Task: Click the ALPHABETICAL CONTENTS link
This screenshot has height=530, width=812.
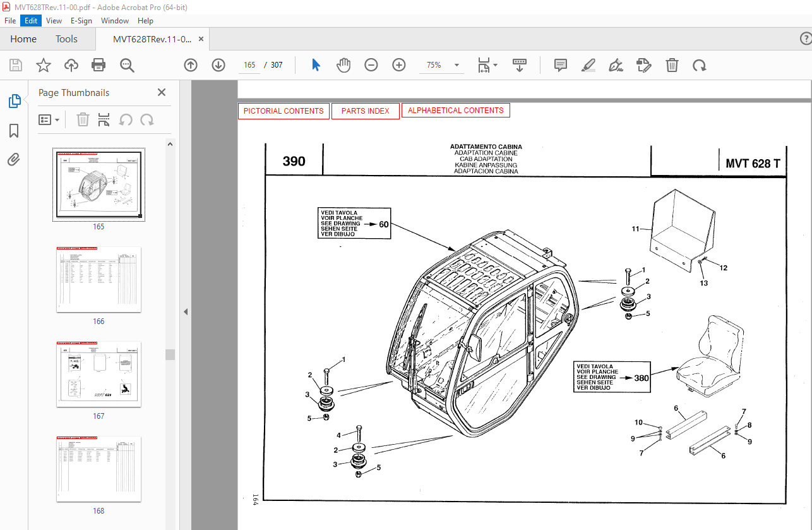Action: coord(456,111)
